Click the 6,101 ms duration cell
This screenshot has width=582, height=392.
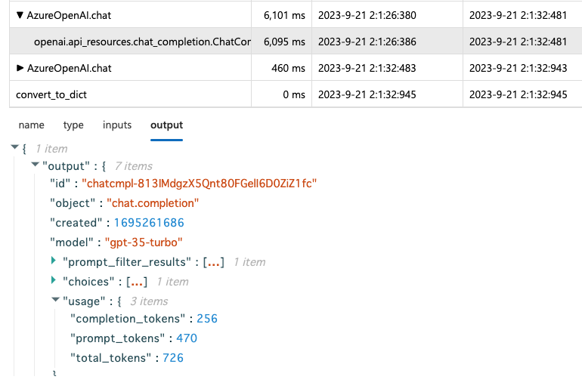[x=284, y=14]
